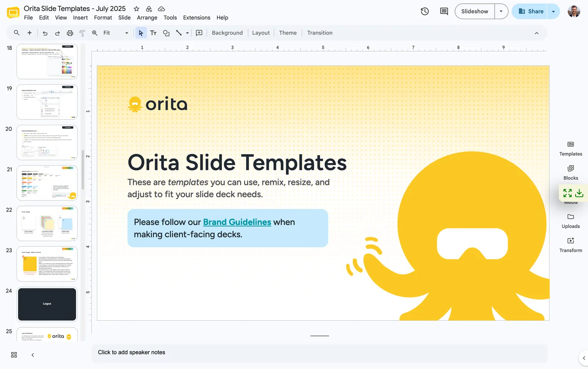Viewport: 588px width, 369px height.
Task: Select slide 24 Logos thumbnail
Action: (47, 304)
